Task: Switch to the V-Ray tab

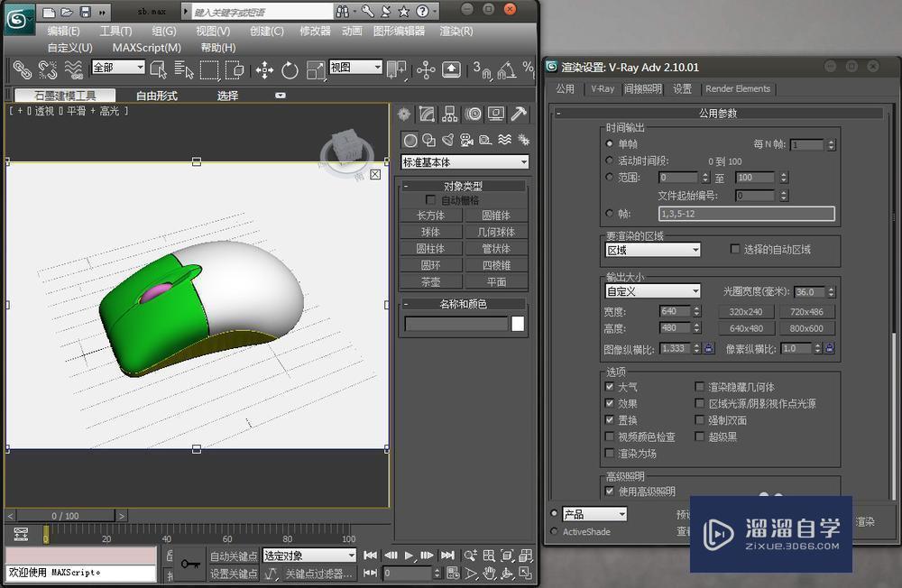Action: pyautogui.click(x=603, y=88)
